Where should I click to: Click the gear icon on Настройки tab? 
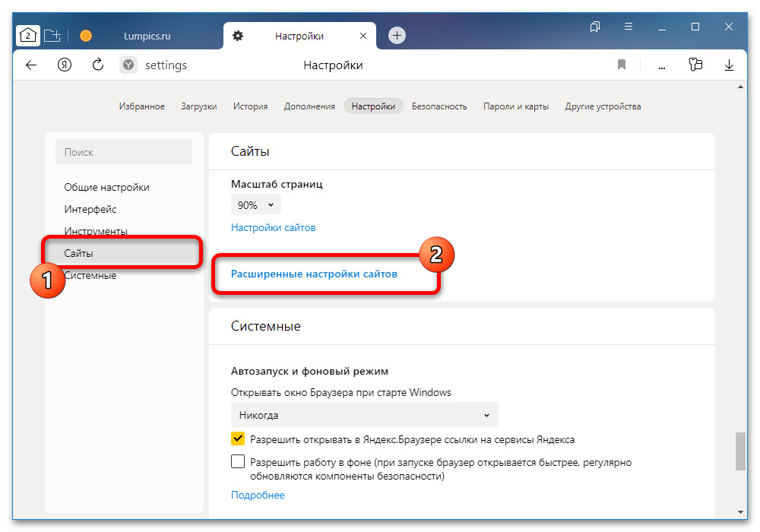tap(238, 36)
